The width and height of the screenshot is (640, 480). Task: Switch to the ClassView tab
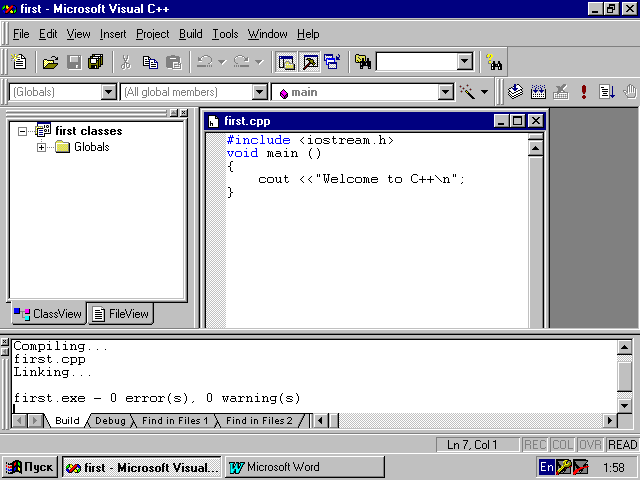tap(49, 313)
